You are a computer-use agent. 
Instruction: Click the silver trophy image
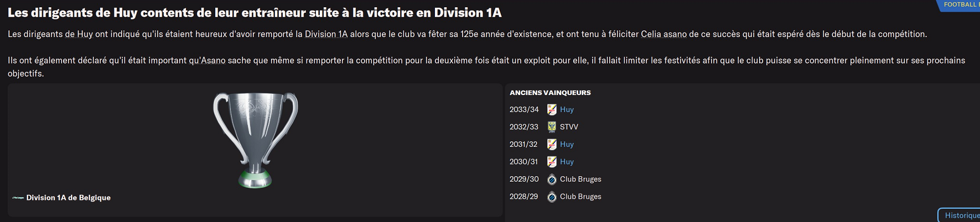click(x=255, y=140)
